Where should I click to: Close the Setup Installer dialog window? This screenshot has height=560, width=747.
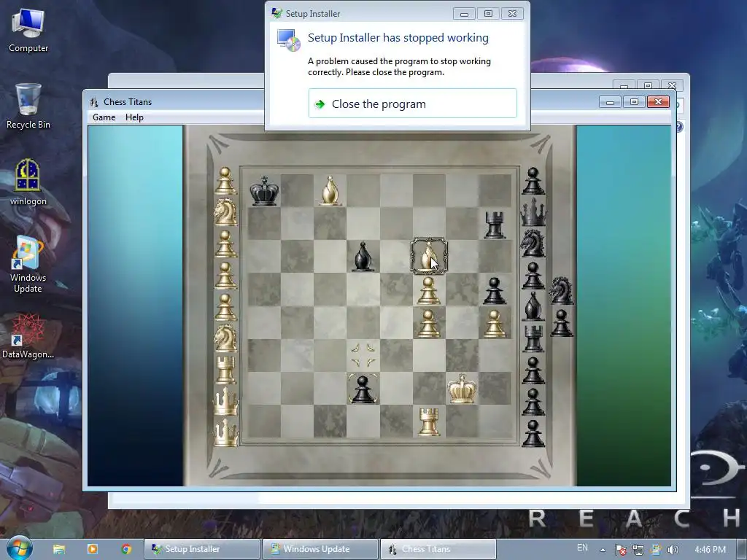coord(512,14)
